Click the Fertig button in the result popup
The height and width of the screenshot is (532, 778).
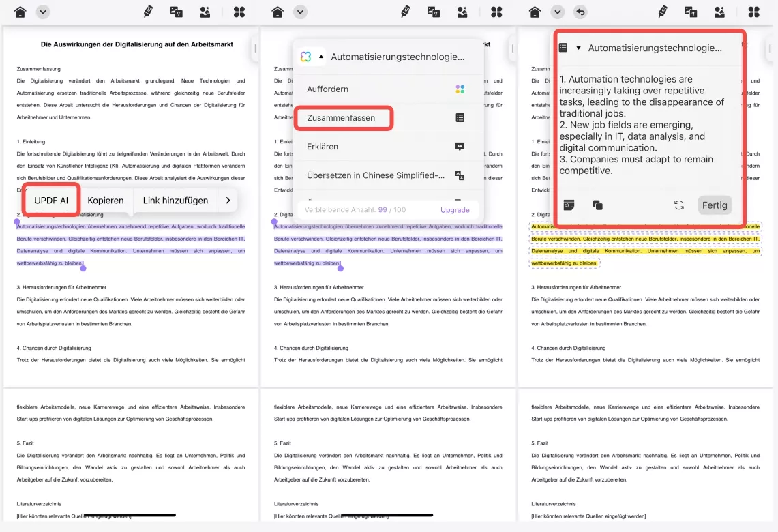pyautogui.click(x=715, y=205)
